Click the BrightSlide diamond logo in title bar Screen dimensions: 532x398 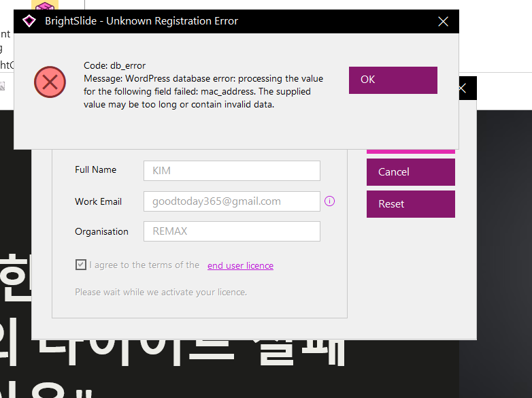coord(29,21)
